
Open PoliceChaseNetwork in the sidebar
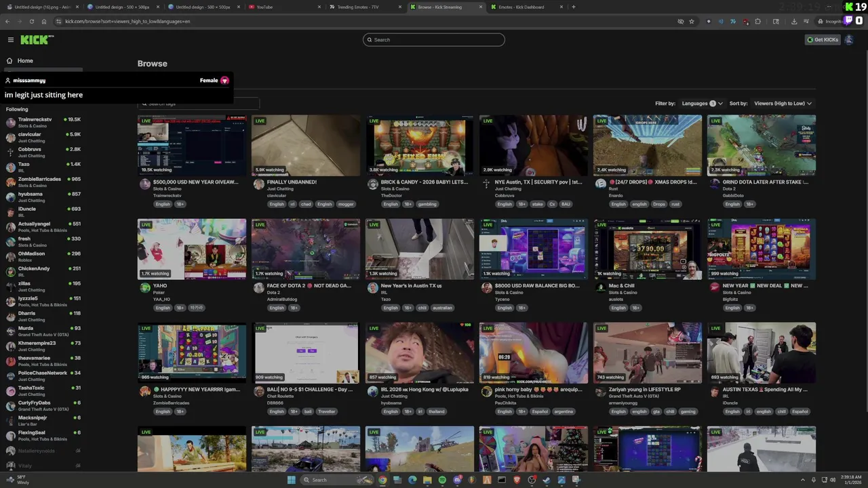(x=43, y=376)
